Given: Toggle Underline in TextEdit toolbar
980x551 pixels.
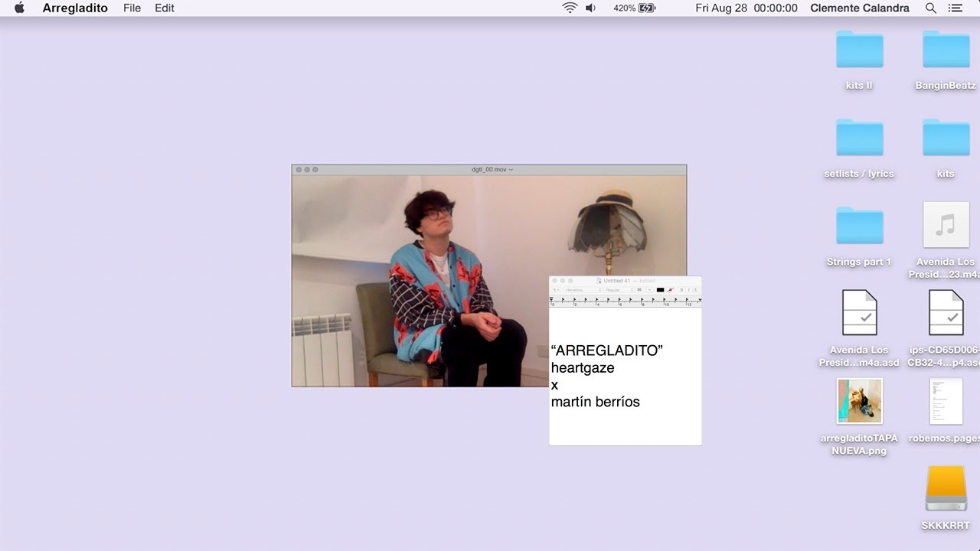Looking at the screenshot, I should pyautogui.click(x=696, y=290).
